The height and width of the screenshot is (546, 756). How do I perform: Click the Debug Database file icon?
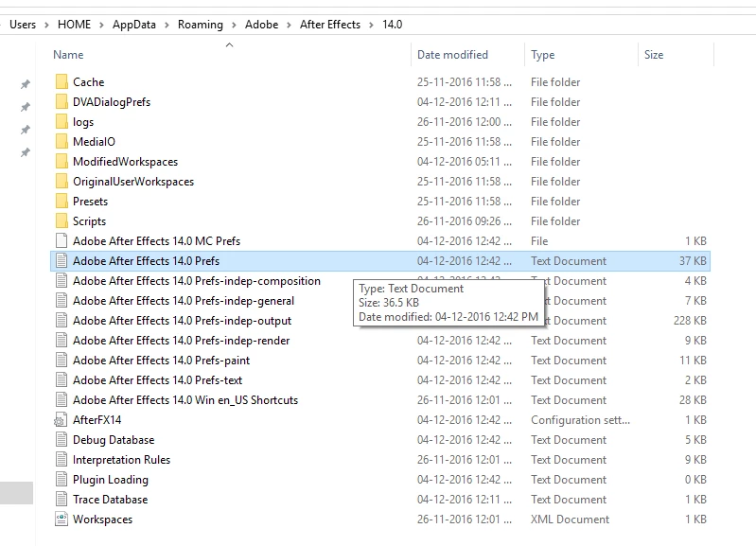62,439
